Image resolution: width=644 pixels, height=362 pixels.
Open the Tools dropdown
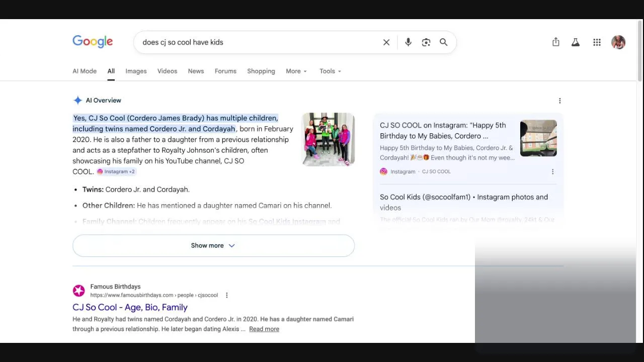(x=330, y=71)
